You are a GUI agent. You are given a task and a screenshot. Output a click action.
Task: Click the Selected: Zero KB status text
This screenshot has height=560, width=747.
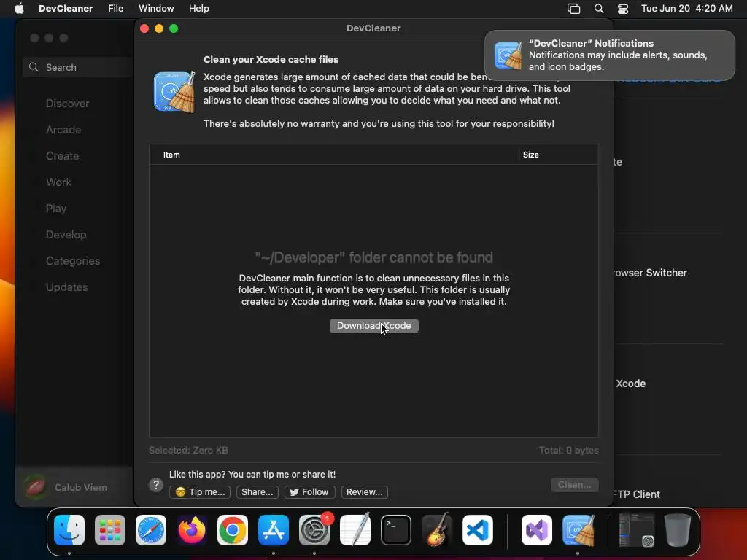pyautogui.click(x=188, y=450)
